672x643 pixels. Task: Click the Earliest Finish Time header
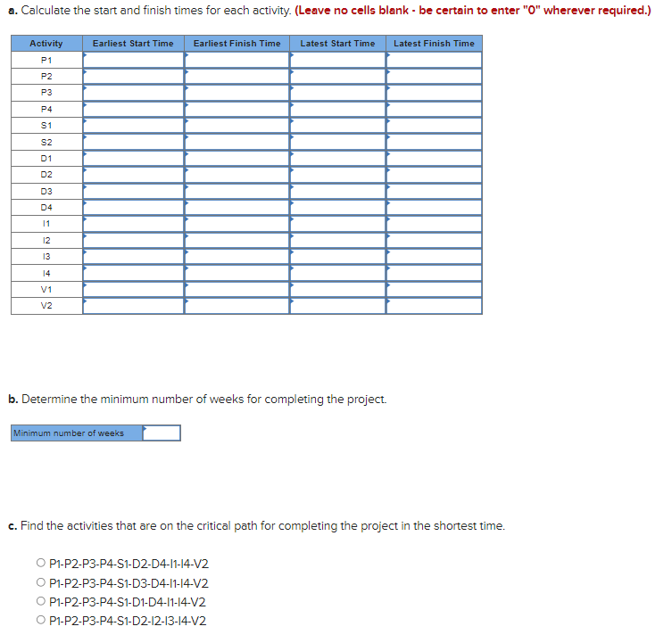click(237, 44)
